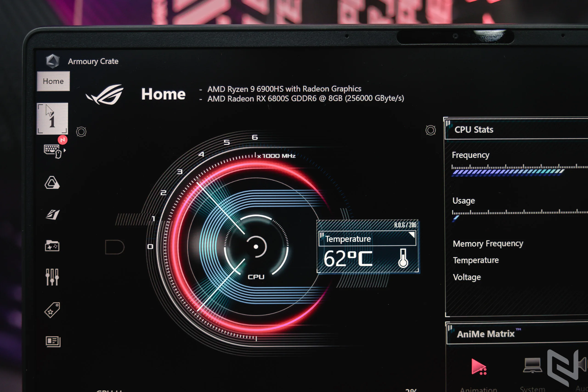Click the circular target icon beside CPU Stats

[430, 130]
